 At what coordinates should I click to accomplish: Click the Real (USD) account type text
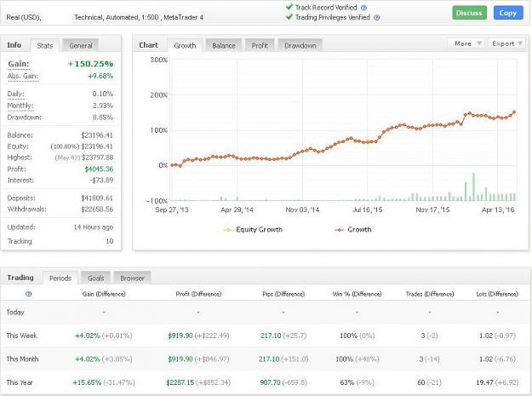(24, 17)
